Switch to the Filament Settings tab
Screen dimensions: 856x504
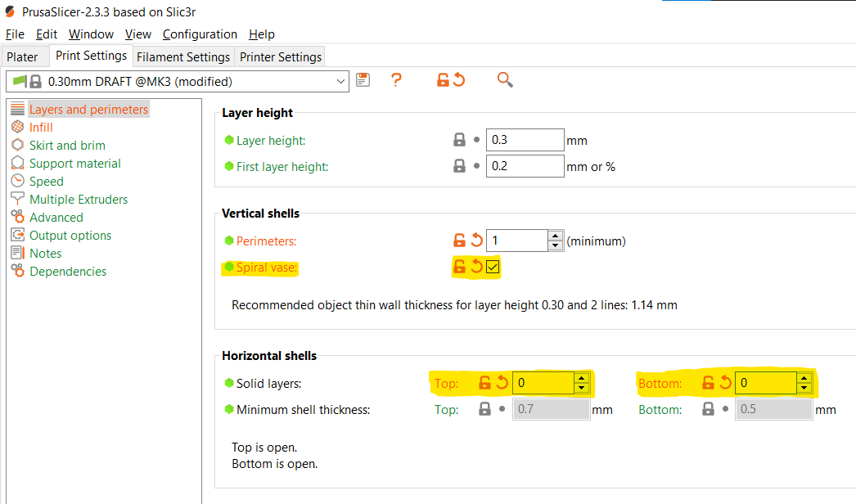coord(183,56)
